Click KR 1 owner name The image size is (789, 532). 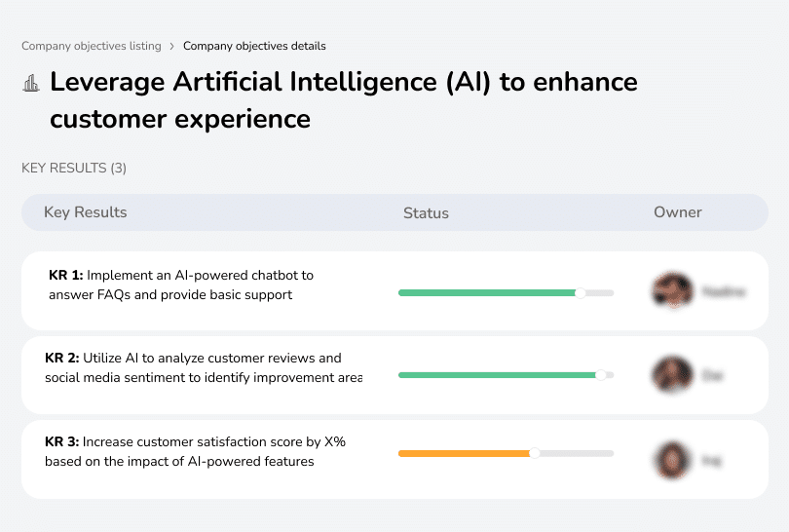(x=724, y=290)
